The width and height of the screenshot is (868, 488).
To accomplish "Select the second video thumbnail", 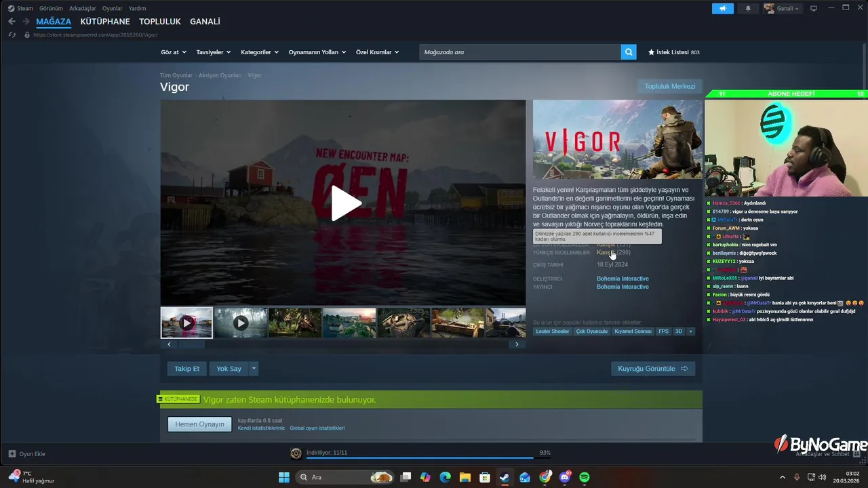I will click(x=241, y=323).
